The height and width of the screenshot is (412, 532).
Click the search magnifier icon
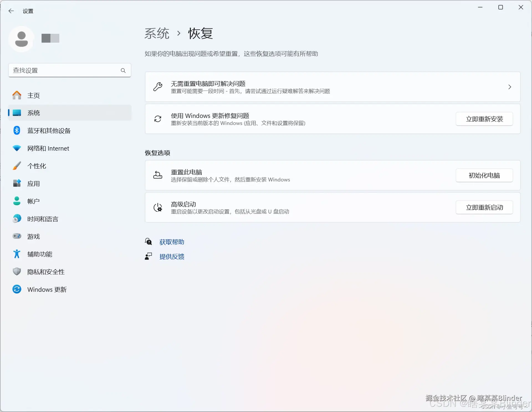[x=123, y=71]
